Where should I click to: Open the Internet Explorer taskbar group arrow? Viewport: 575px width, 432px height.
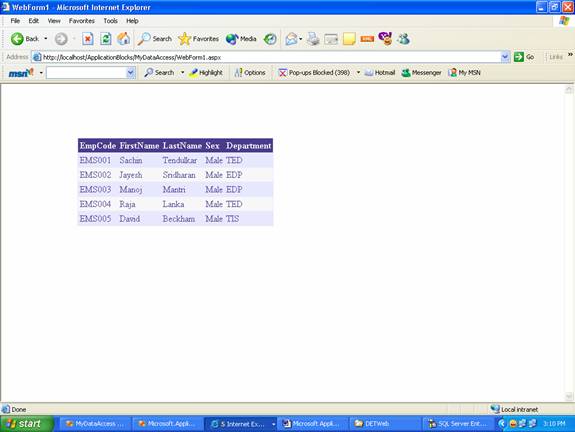(274, 424)
